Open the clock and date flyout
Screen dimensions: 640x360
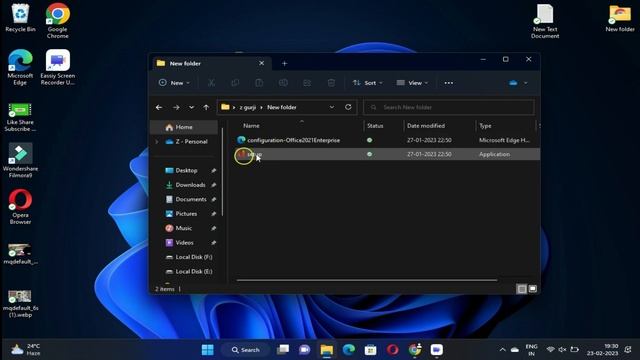point(603,350)
